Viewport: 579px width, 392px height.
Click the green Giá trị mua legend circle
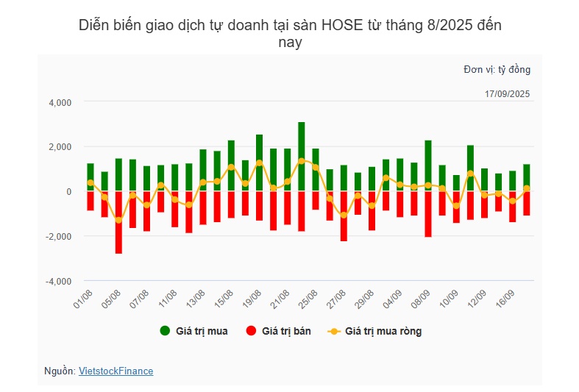[165, 331]
